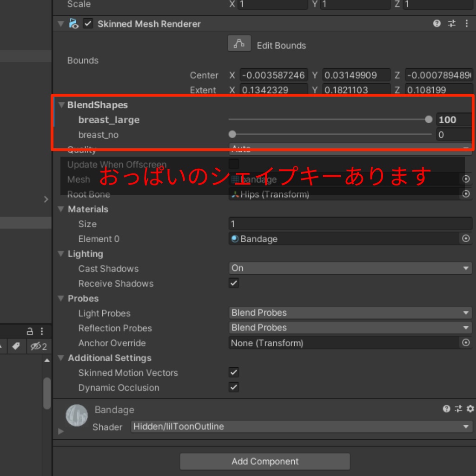Screen dimensions: 476x476
Task: Open Skinned Mesh Renderer help reference
Action: point(436,24)
